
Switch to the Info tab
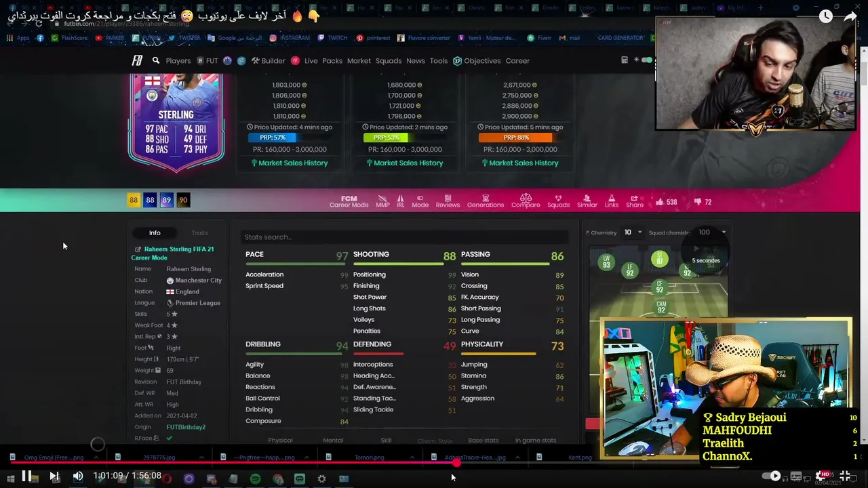click(x=155, y=232)
